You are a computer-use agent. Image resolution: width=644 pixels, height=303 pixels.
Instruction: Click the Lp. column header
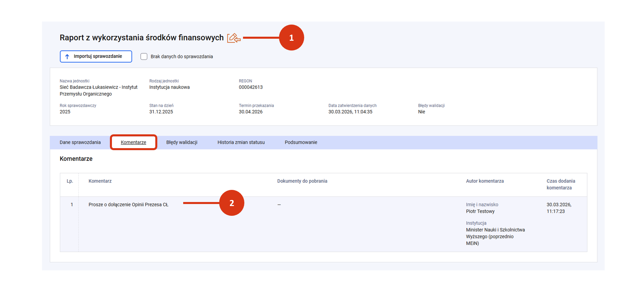tap(70, 181)
